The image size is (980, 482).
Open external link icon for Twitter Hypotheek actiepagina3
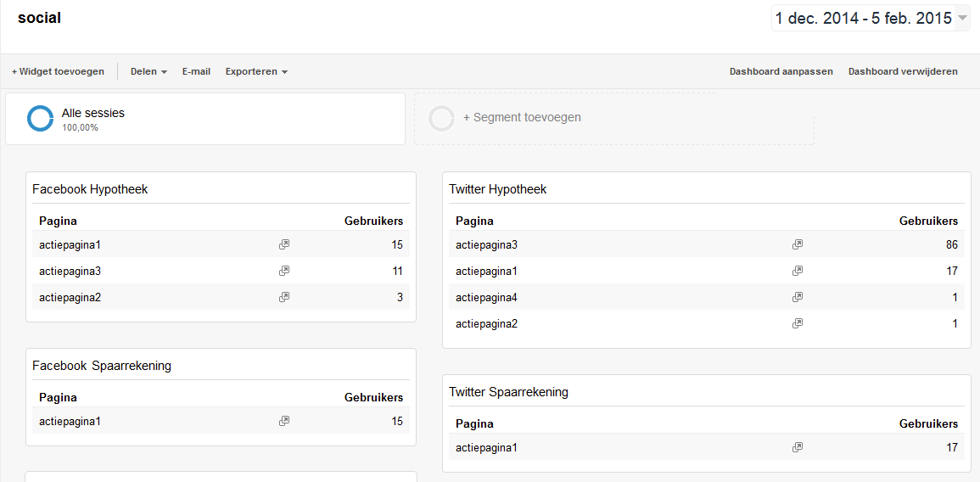point(798,244)
